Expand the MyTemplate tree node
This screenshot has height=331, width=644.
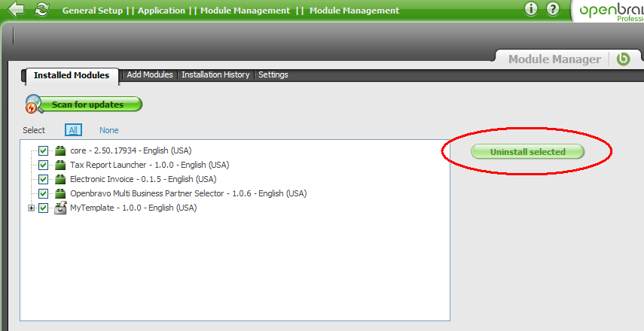click(x=31, y=208)
